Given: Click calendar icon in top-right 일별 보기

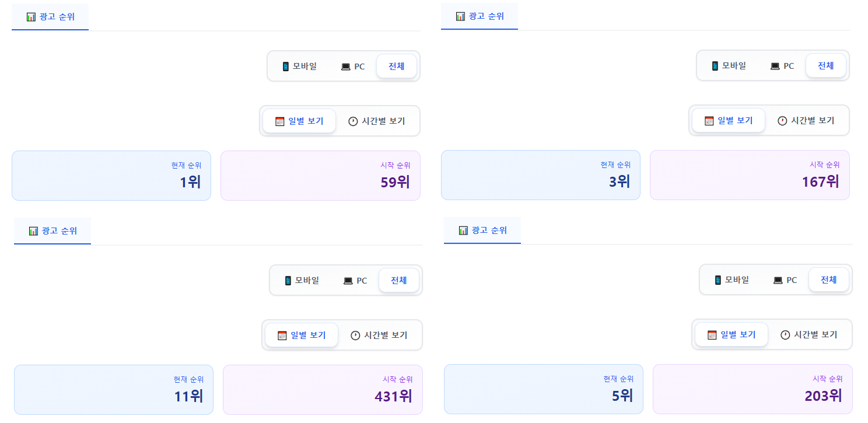Looking at the screenshot, I should coord(709,121).
